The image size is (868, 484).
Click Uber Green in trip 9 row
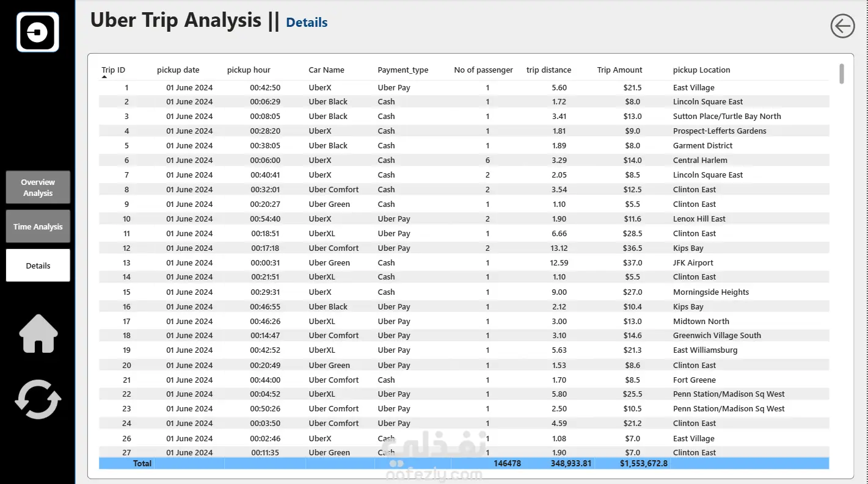click(329, 204)
